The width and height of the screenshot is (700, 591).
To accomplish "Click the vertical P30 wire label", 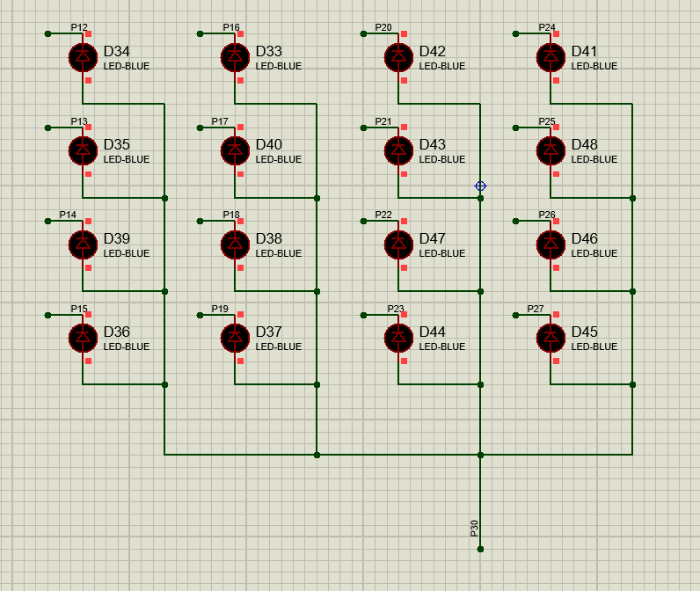I will click(x=474, y=529).
